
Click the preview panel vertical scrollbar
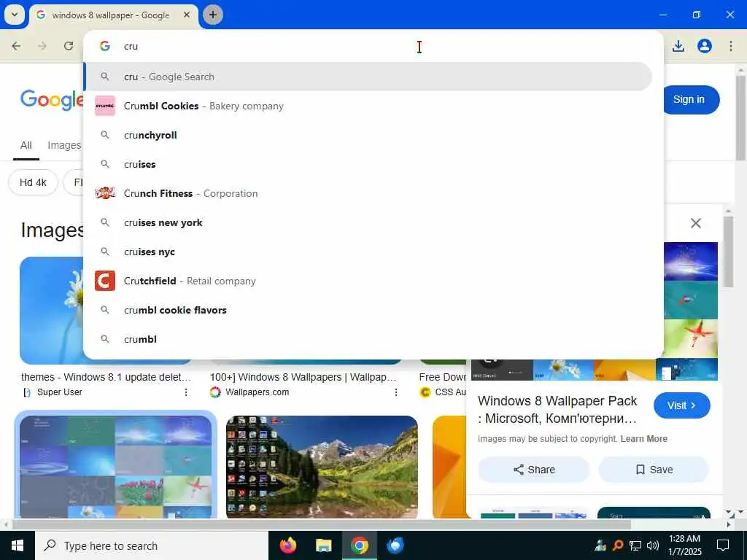coord(727,252)
